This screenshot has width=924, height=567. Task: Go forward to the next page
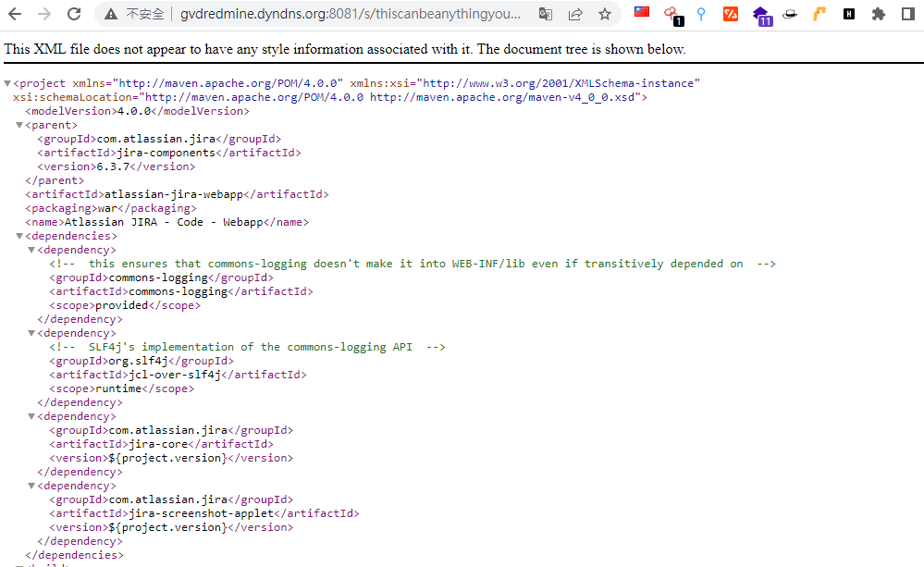44,14
